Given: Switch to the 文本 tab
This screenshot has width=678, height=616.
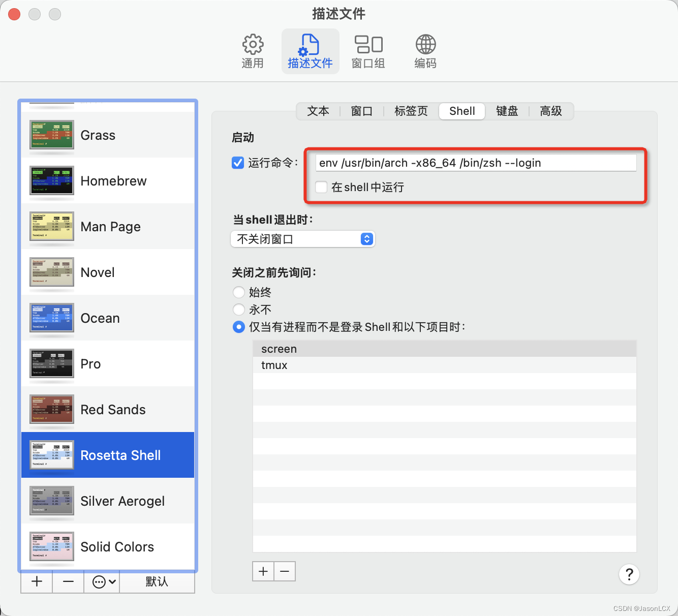Looking at the screenshot, I should coord(318,111).
